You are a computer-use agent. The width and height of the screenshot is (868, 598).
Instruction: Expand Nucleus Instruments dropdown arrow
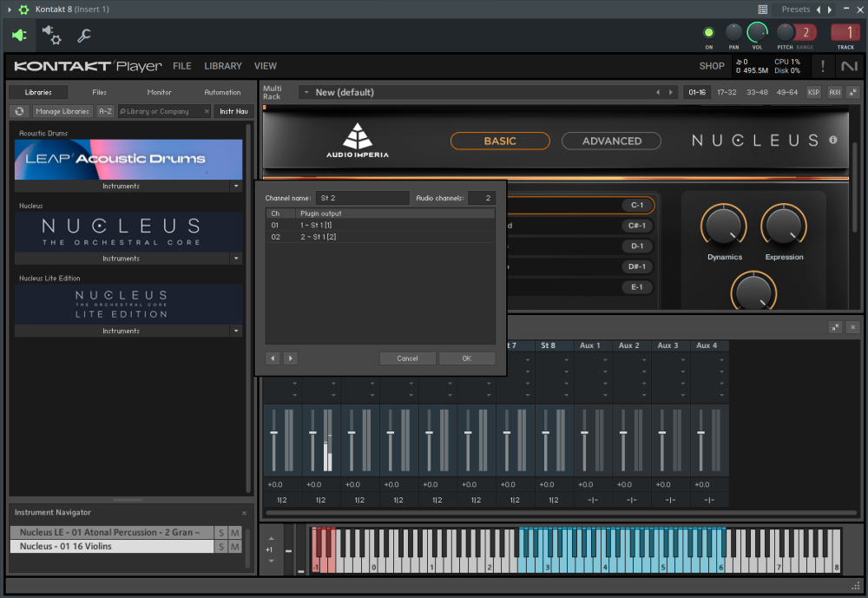pos(236,259)
